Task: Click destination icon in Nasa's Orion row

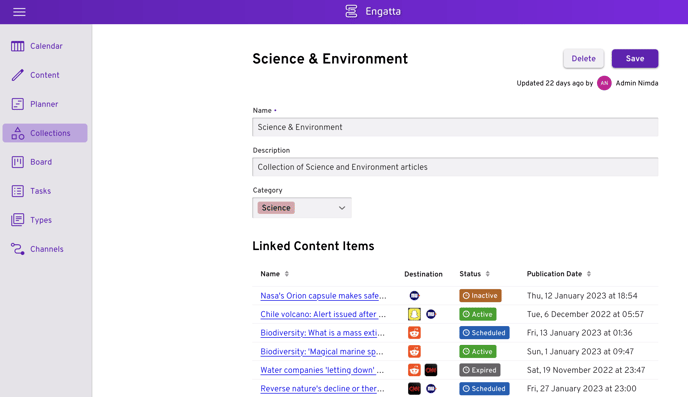Action: pos(414,296)
